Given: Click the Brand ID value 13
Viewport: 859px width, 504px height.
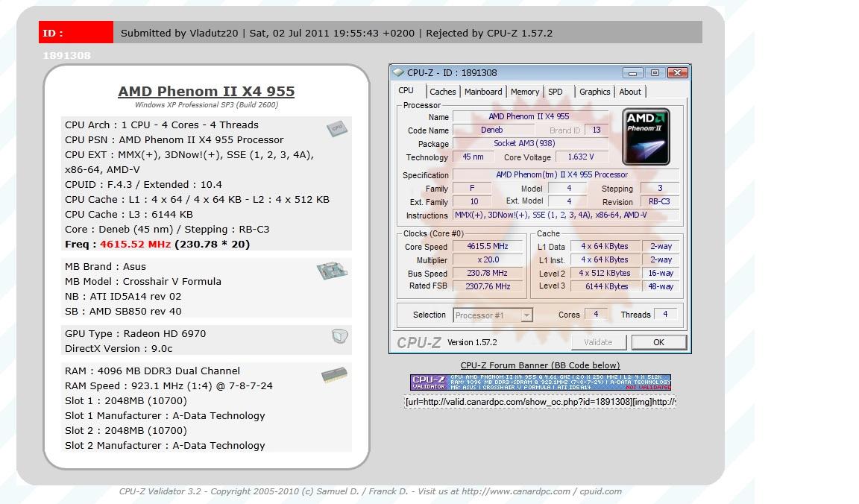Looking at the screenshot, I should point(597,130).
